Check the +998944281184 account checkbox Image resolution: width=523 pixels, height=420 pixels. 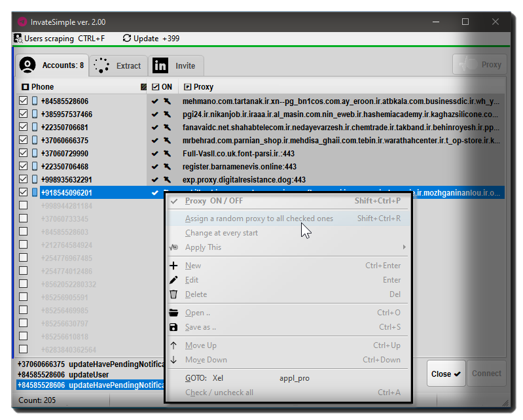(23, 205)
